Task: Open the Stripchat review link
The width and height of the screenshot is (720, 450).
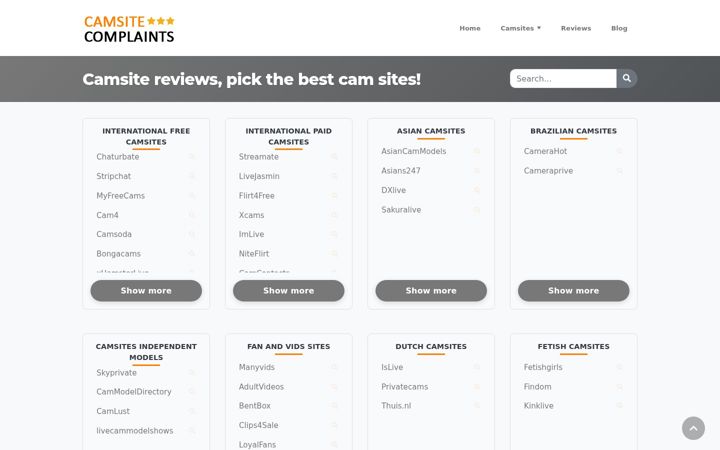Action: [113, 176]
